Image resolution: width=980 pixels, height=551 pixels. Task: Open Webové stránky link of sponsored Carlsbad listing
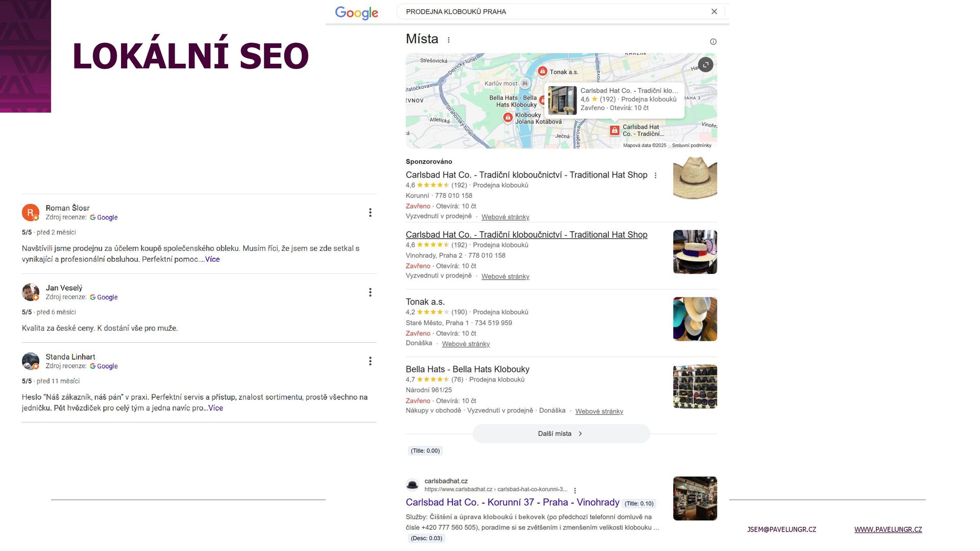tap(505, 217)
